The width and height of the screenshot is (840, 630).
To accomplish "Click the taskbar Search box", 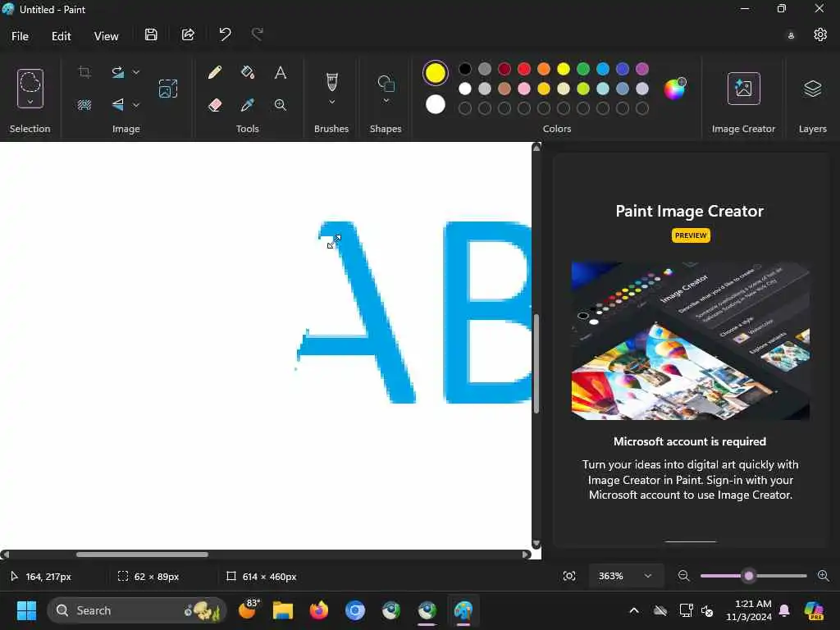I will point(137,610).
